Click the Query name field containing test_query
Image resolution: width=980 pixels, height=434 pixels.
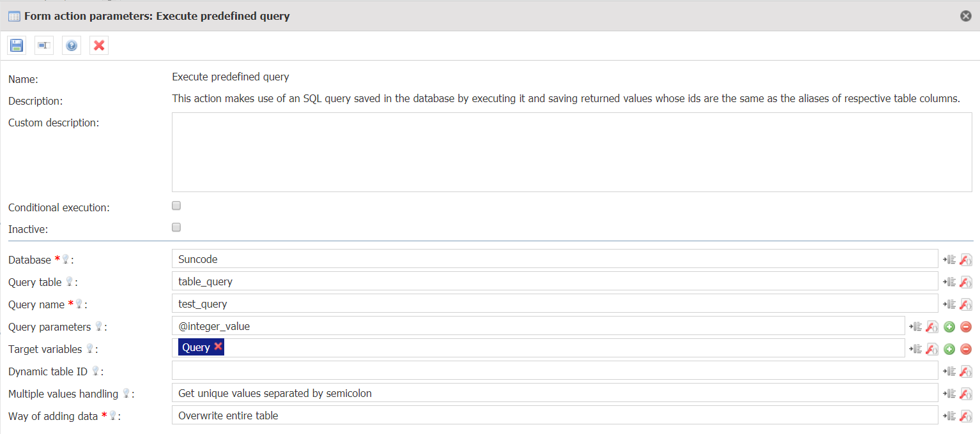pos(555,304)
